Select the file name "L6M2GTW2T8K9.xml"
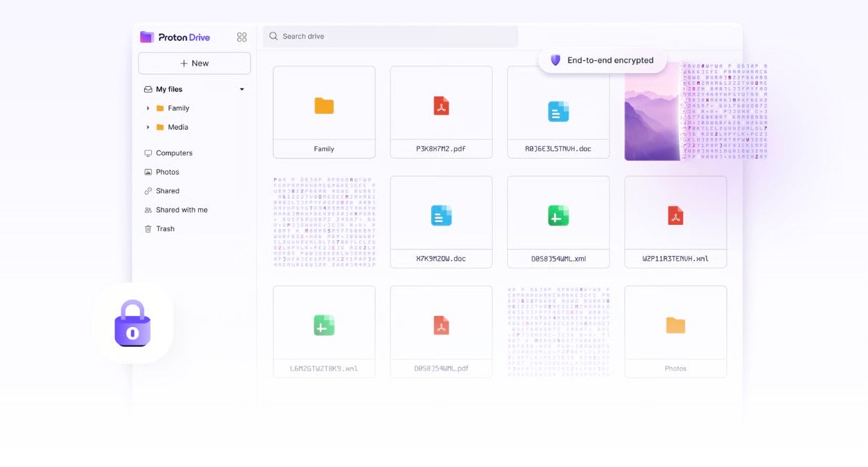 (x=324, y=369)
